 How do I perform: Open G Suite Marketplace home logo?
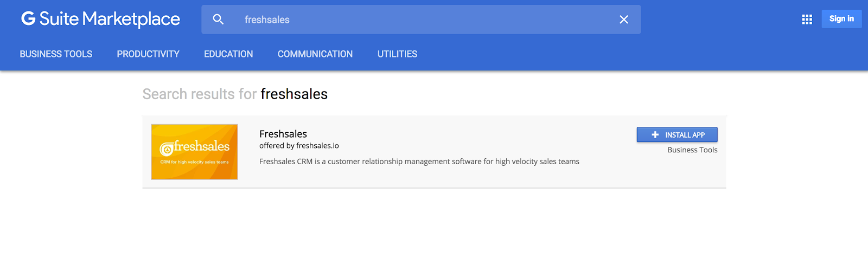tap(100, 19)
